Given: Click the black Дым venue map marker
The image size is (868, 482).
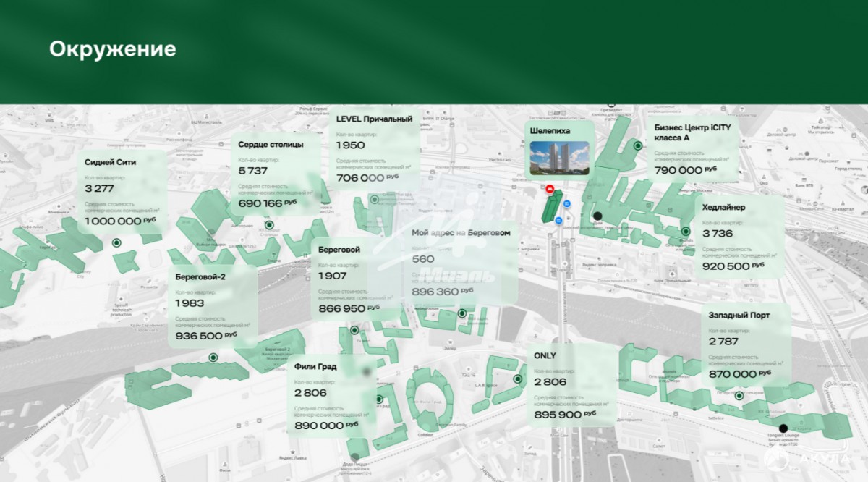Looking at the screenshot, I should coord(597,216).
